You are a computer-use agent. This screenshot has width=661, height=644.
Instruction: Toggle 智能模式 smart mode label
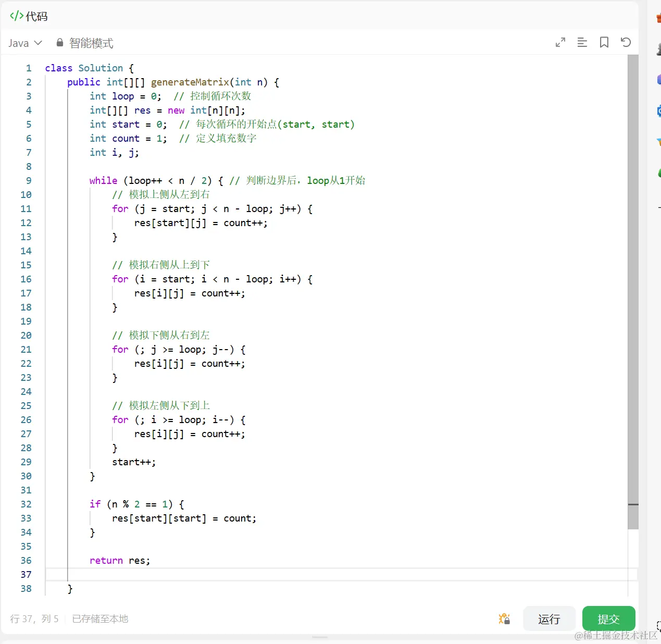[x=91, y=43]
